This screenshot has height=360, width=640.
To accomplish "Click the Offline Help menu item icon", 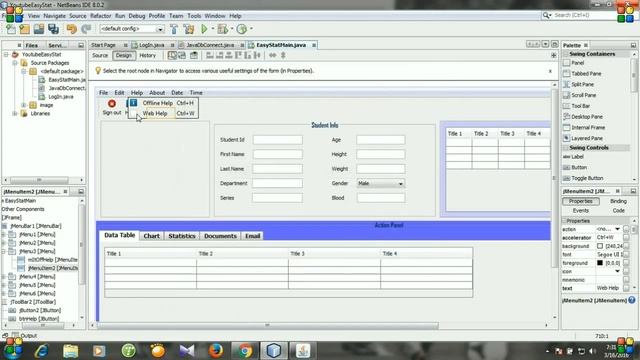I will pos(133,103).
